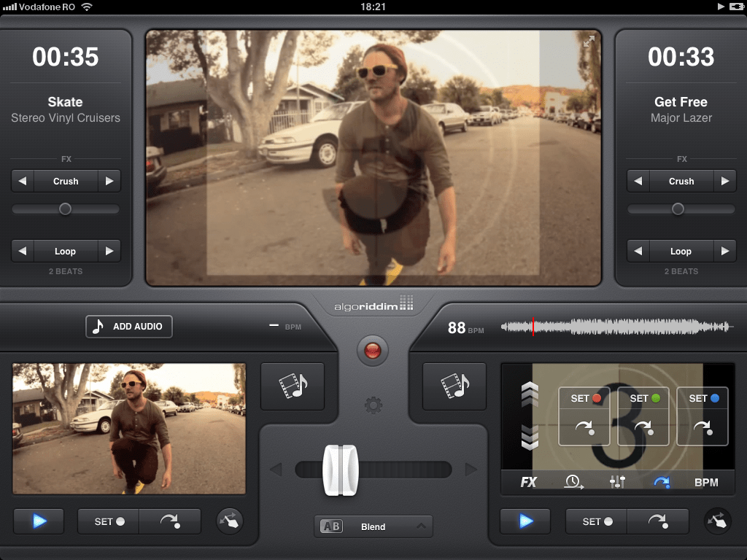
Task: Open settings gear in the center
Action: coord(373,405)
